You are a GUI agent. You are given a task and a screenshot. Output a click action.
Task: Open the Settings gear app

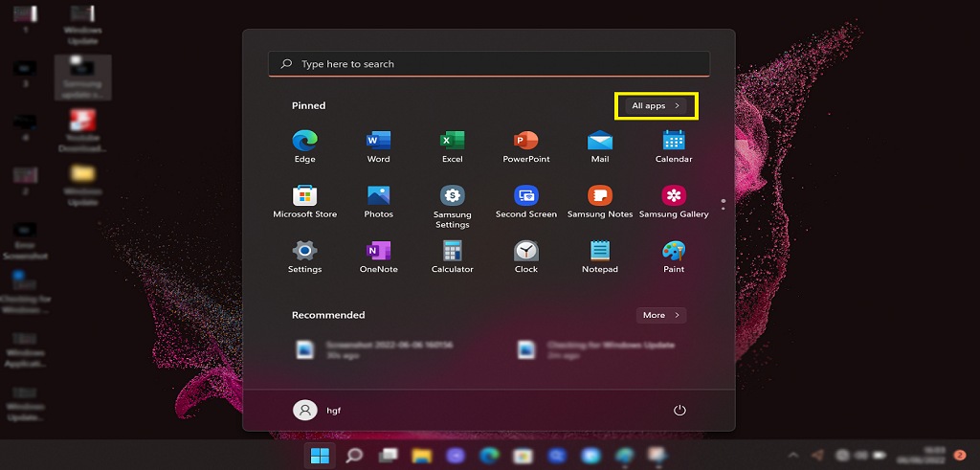click(304, 257)
